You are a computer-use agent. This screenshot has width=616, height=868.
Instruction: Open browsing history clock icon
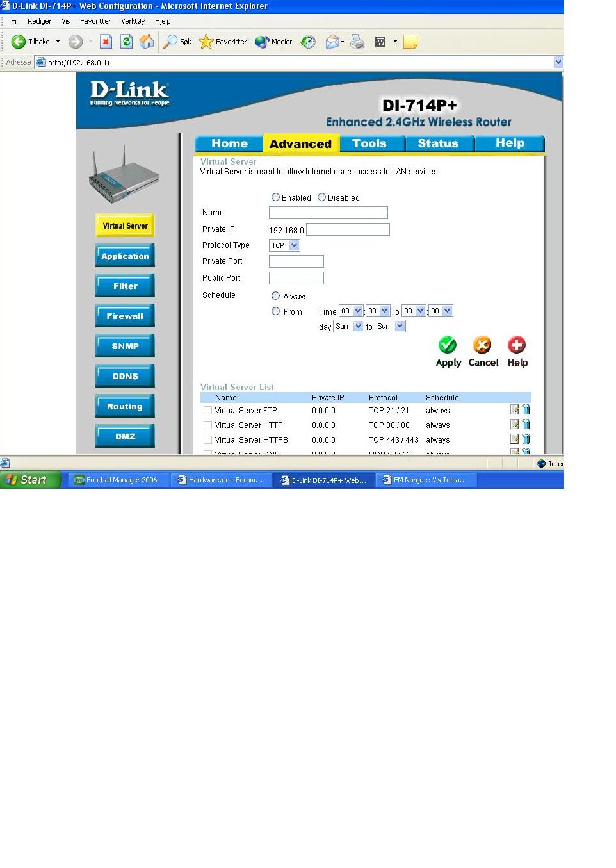click(308, 42)
